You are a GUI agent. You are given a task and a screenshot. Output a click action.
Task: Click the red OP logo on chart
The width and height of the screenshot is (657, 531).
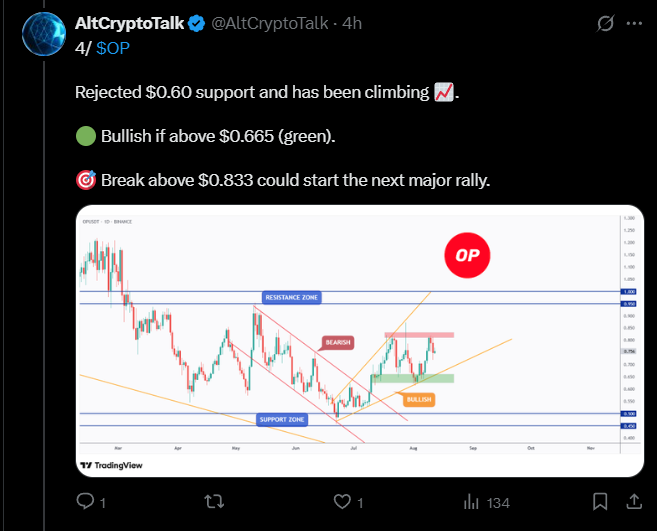click(467, 255)
